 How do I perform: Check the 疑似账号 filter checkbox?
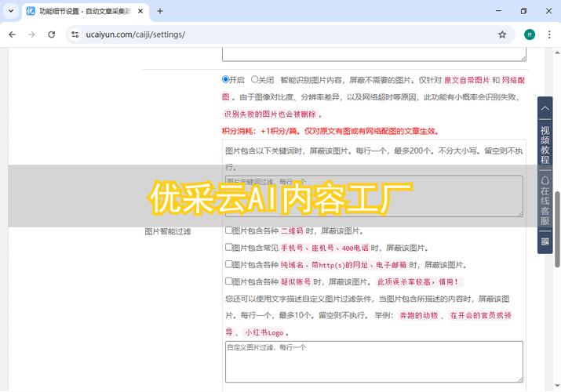click(x=228, y=281)
